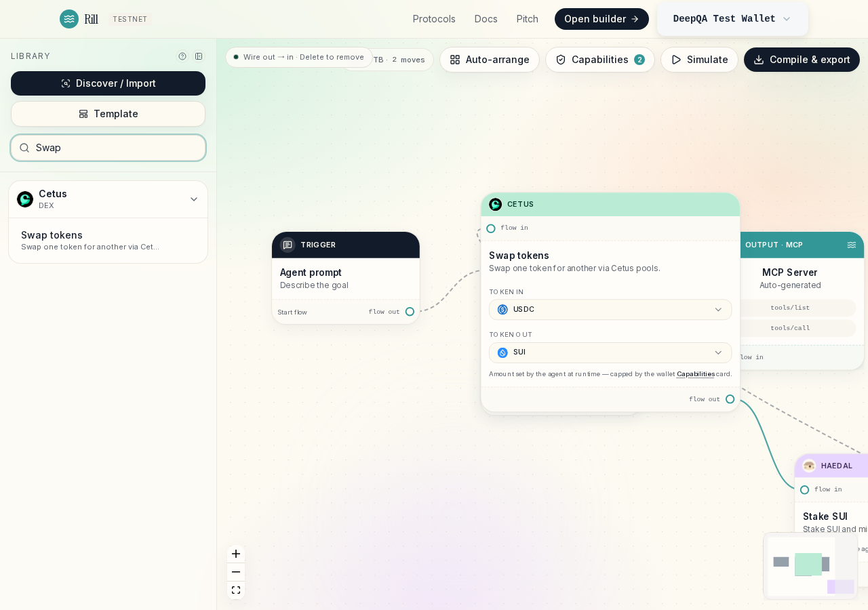Open MCP output node settings icon
Viewport: 868px width, 610px height.
click(x=852, y=245)
